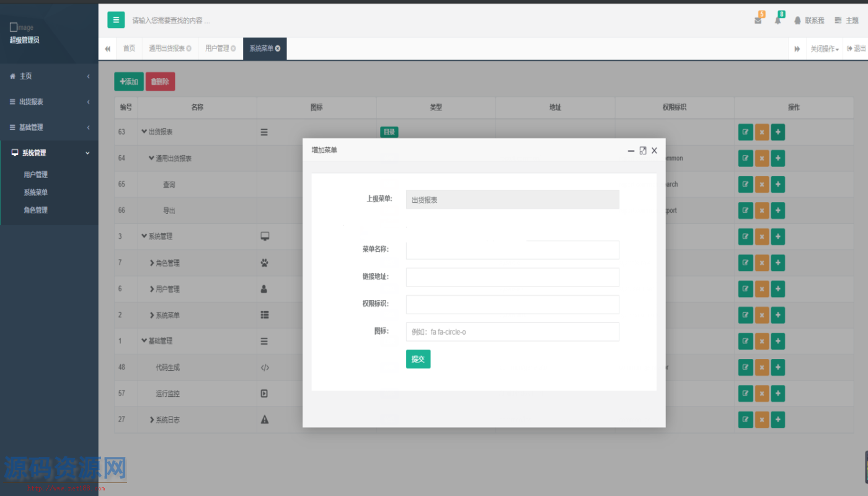
Task: Move tabs right with the double-arrow button
Action: coord(797,49)
